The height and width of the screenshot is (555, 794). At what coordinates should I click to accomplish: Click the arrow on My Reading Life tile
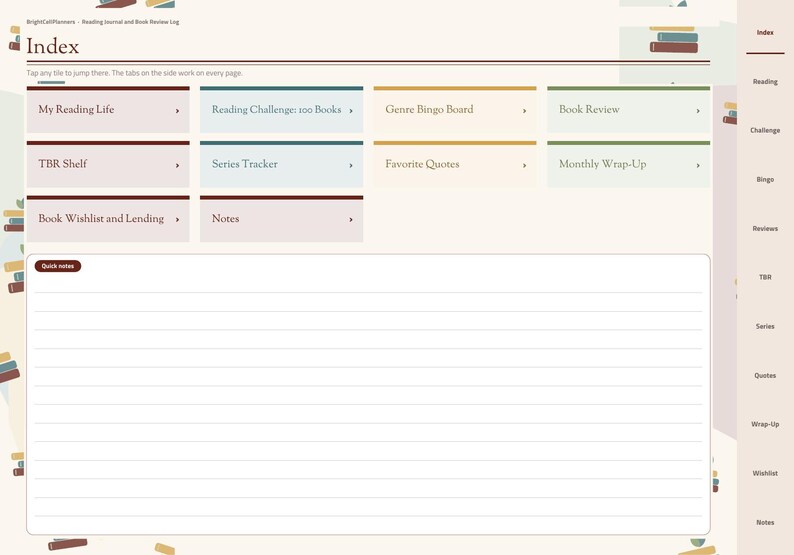pos(177,110)
